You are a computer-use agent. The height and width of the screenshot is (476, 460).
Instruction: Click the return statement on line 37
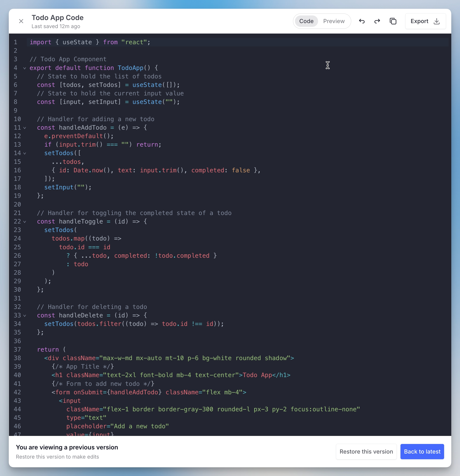pyautogui.click(x=48, y=349)
